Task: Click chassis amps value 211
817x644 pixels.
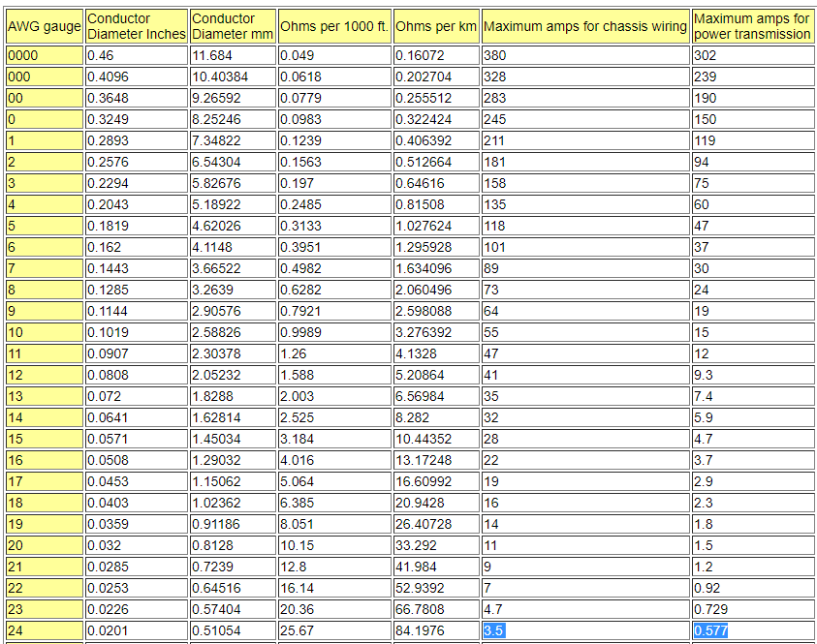Action: pos(585,140)
